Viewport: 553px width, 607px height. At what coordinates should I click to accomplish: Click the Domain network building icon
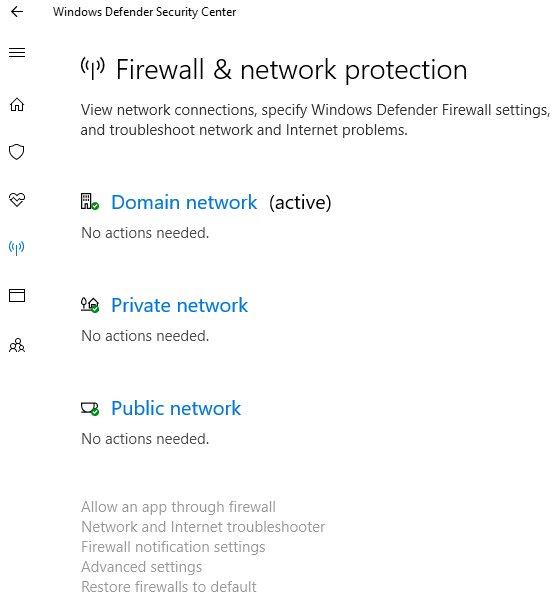click(x=89, y=202)
